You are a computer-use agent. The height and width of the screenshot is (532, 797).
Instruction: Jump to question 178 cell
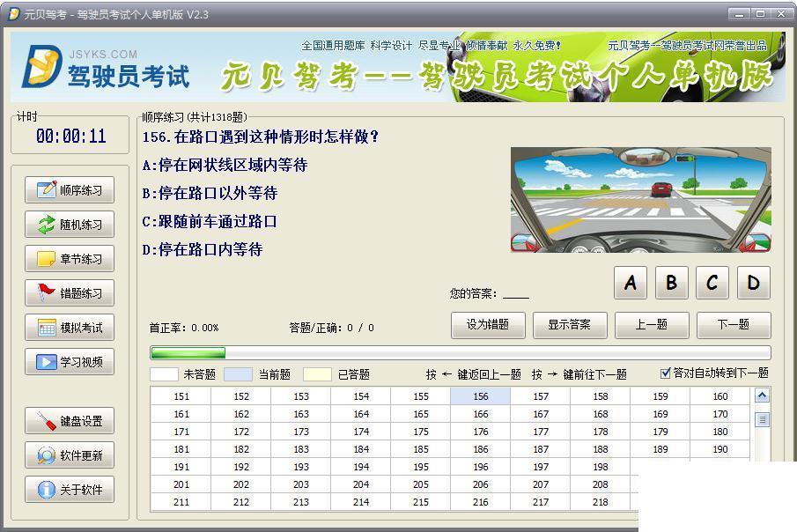[x=601, y=432]
